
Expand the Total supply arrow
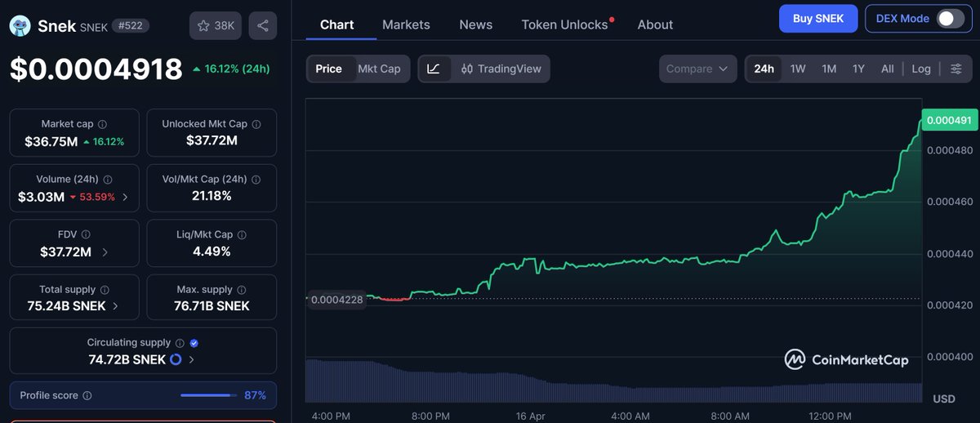tap(115, 306)
